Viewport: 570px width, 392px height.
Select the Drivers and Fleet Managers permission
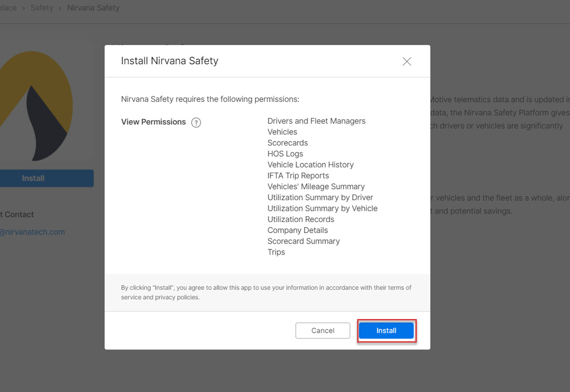(316, 121)
